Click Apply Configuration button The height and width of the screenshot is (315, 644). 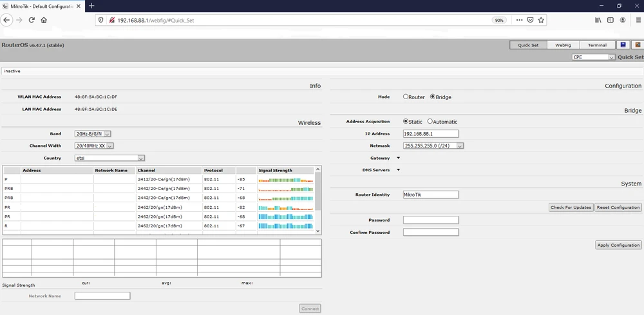(x=618, y=245)
